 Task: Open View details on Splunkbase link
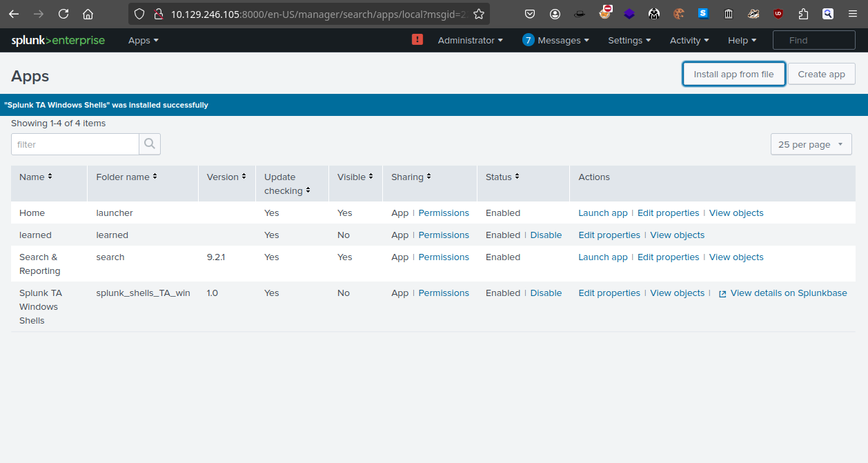(788, 293)
